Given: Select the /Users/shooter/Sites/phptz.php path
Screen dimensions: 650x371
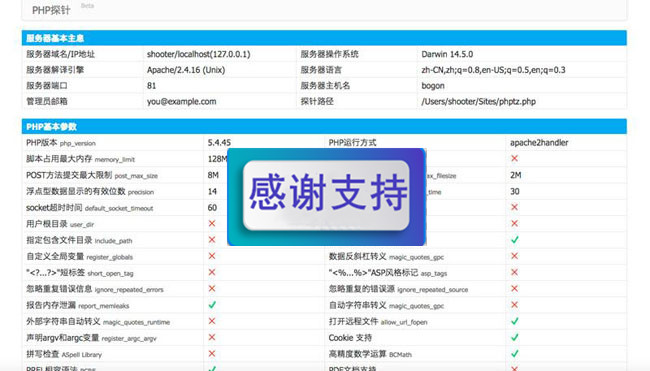Looking at the screenshot, I should point(478,102).
